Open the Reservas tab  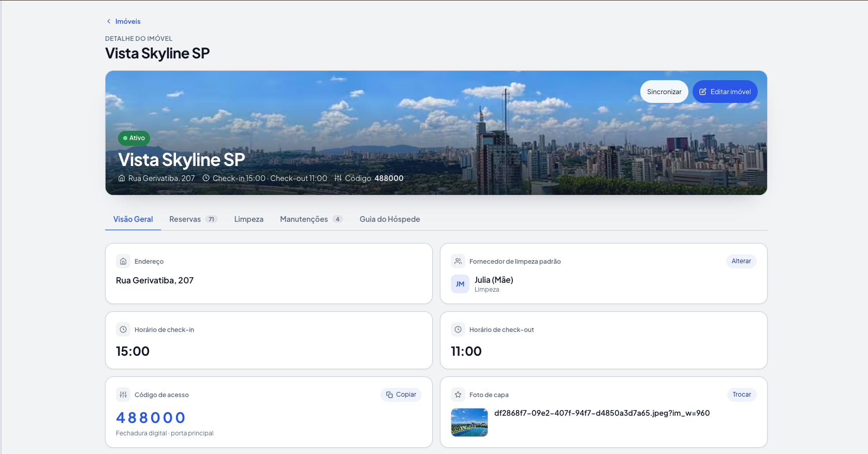pos(193,219)
